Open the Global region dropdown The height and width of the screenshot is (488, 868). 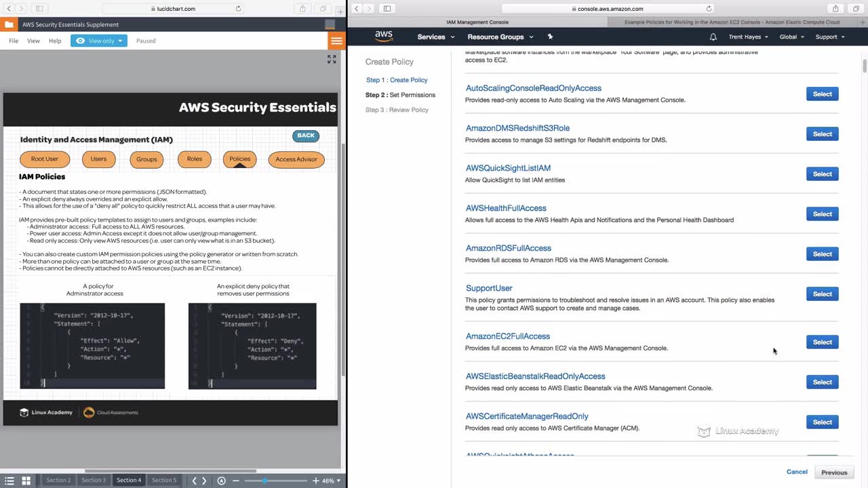tap(792, 37)
